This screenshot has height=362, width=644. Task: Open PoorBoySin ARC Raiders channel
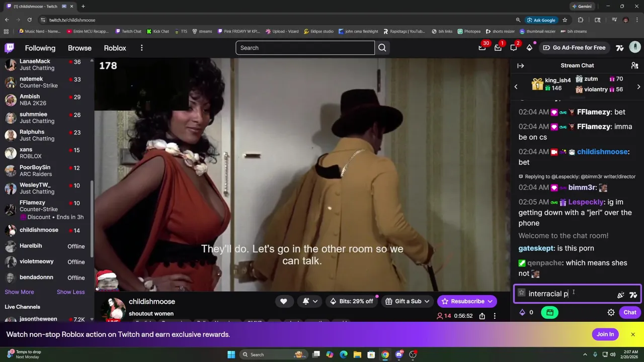[x=47, y=170]
